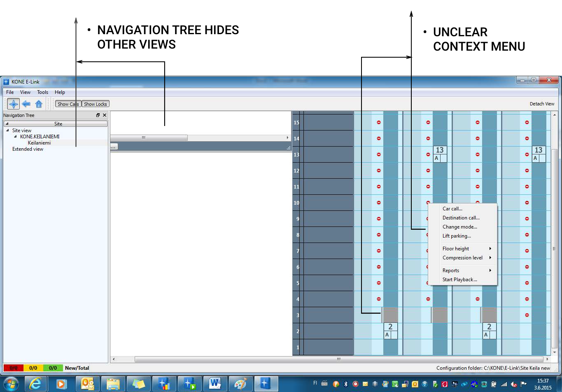Image resolution: width=562 pixels, height=392 pixels.
Task: Click the blue back arrow icon
Action: [26, 104]
